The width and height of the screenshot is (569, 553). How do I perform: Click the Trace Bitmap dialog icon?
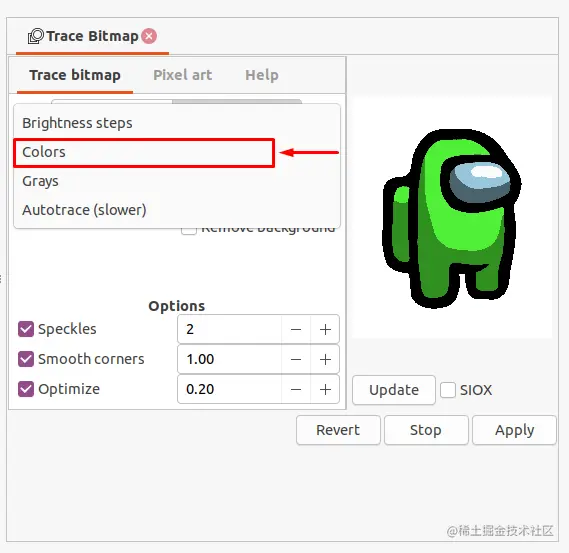pyautogui.click(x=36, y=36)
